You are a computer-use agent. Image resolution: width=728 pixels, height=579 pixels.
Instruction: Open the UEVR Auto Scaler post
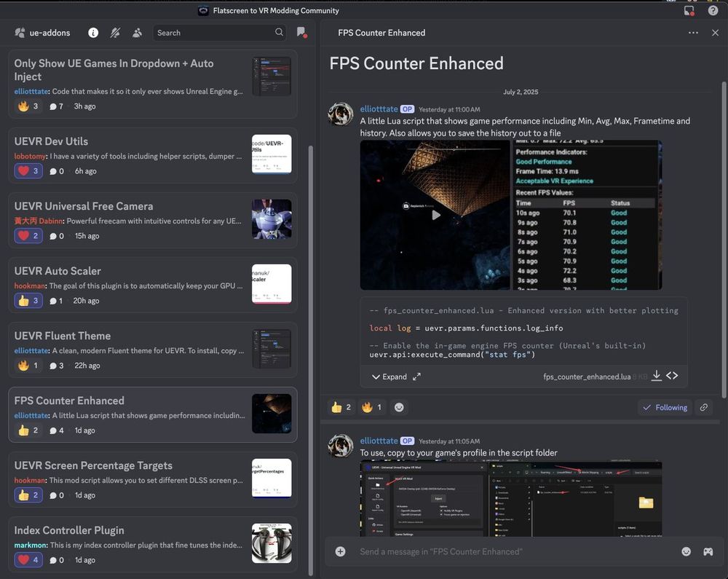pos(153,285)
